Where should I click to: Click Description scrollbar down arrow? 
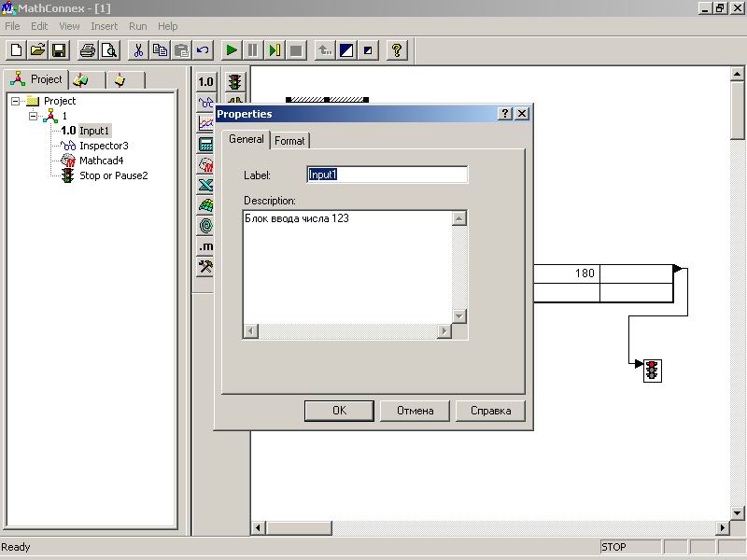(459, 316)
